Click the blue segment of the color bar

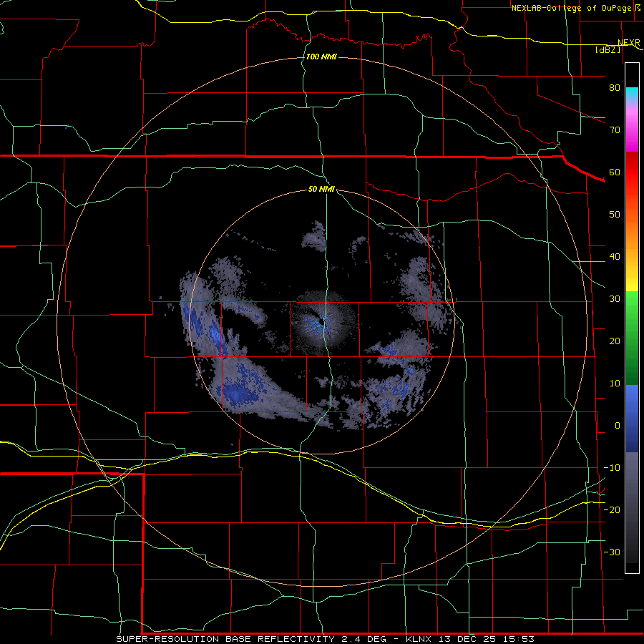click(x=632, y=419)
